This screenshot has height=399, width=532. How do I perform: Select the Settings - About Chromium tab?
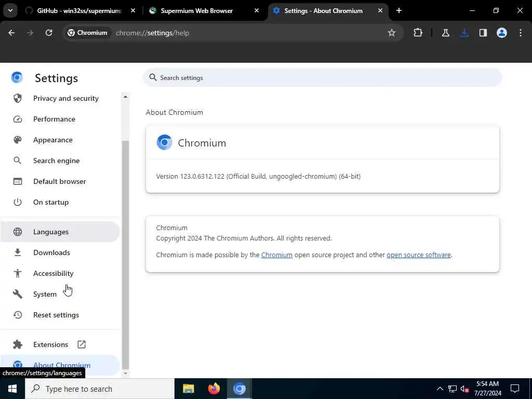pyautogui.click(x=323, y=11)
